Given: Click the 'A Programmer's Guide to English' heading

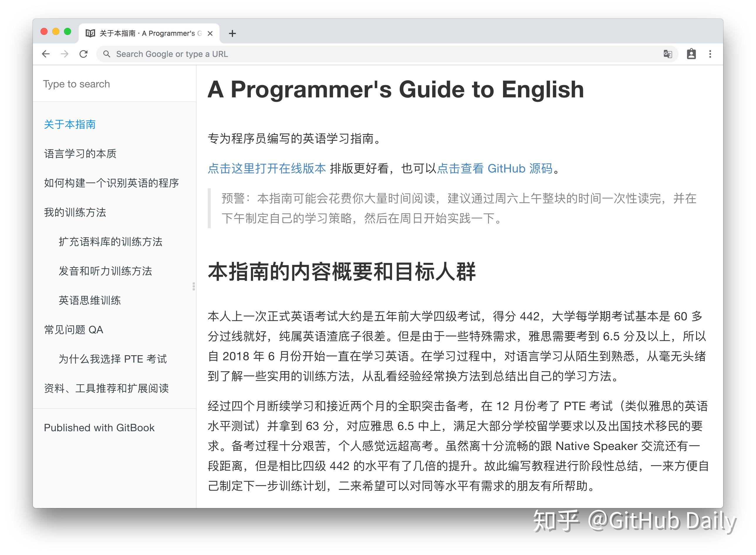Looking at the screenshot, I should (396, 89).
